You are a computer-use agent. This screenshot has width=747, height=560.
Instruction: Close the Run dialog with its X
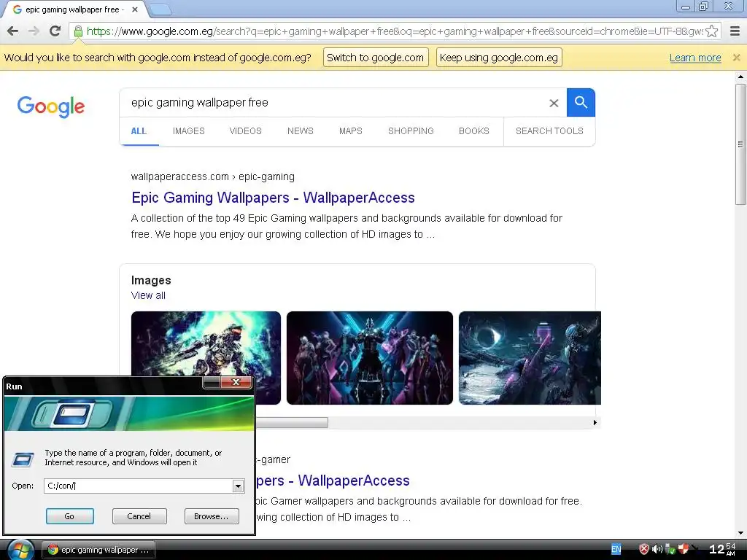(236, 382)
